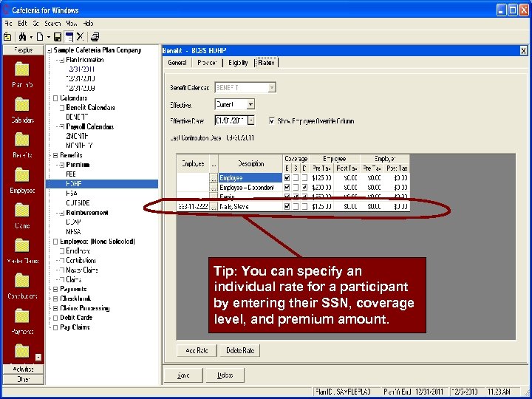Collapse the Reimbursement tree node
532x399 pixels.
click(x=61, y=213)
